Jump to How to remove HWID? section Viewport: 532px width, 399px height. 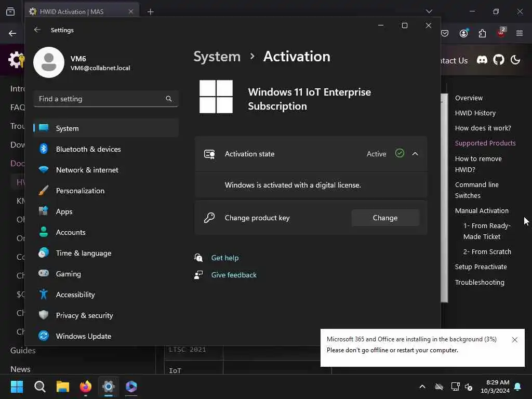(478, 164)
